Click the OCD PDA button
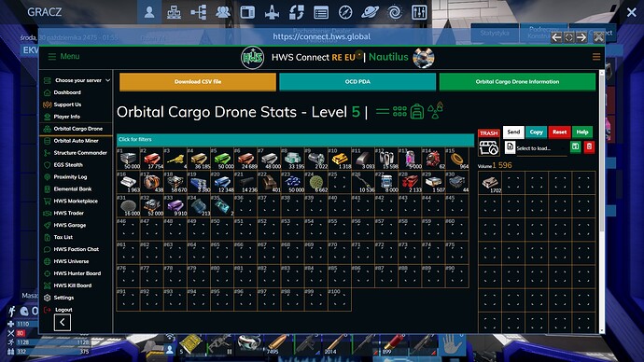The width and height of the screenshot is (644, 362). [x=357, y=82]
